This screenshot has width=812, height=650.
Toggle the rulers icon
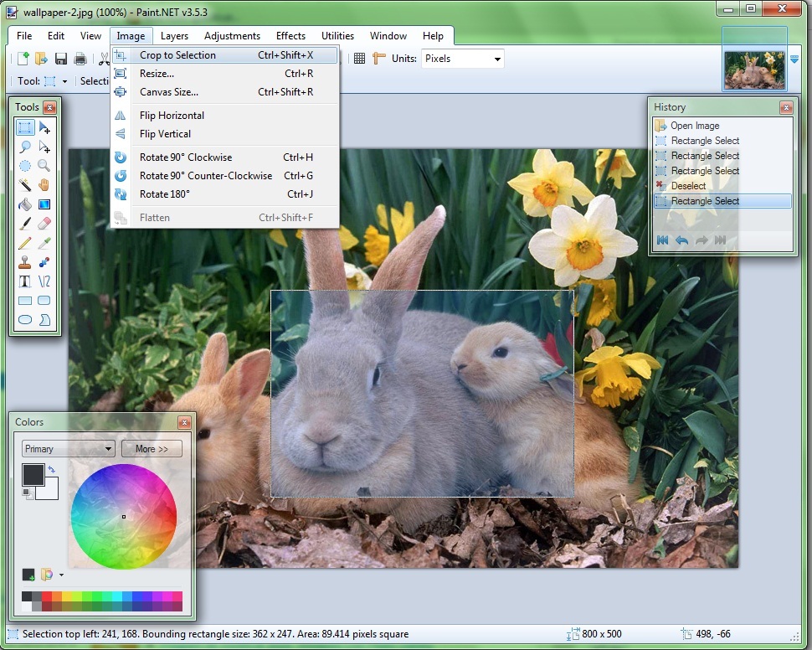379,59
